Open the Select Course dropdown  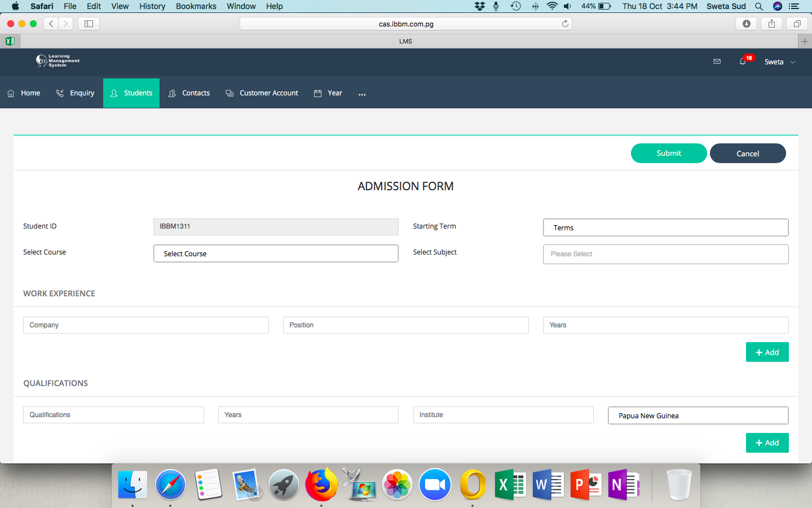pos(276,253)
